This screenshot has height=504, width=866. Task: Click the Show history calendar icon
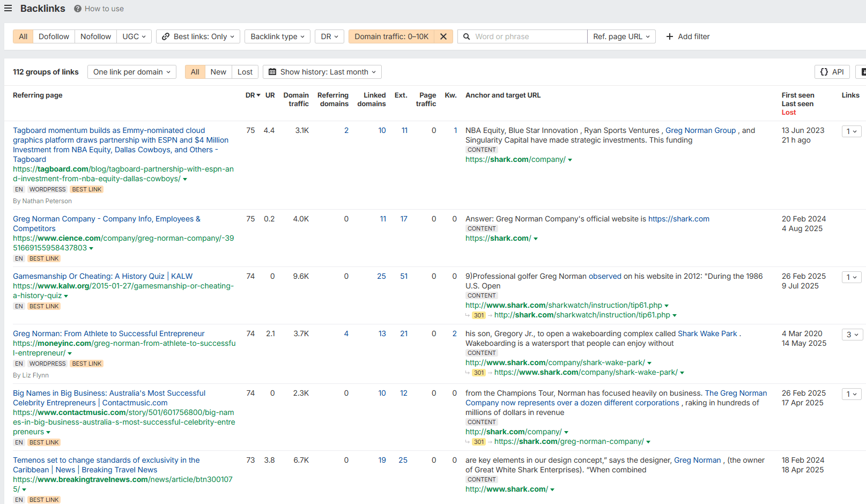[x=272, y=72]
